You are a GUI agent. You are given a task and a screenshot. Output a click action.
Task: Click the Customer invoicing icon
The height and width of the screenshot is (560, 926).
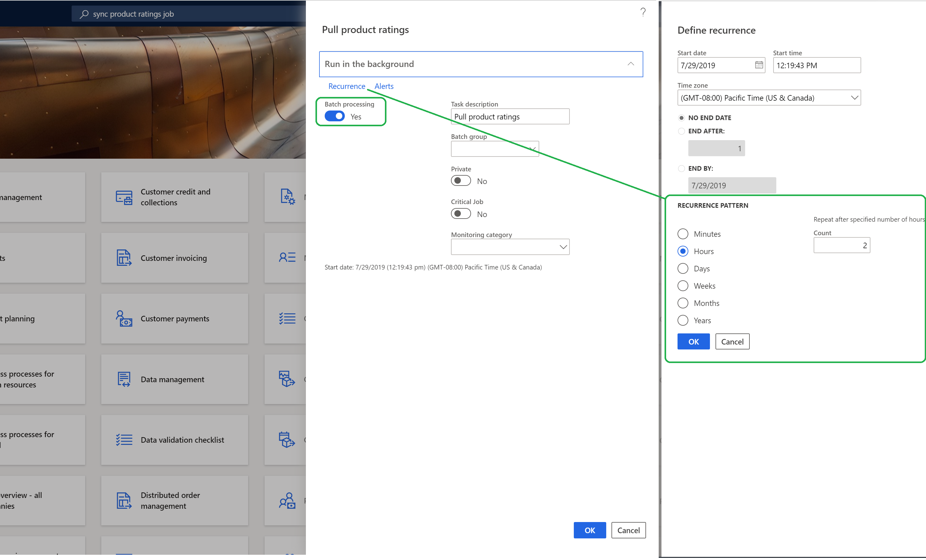[x=124, y=257]
